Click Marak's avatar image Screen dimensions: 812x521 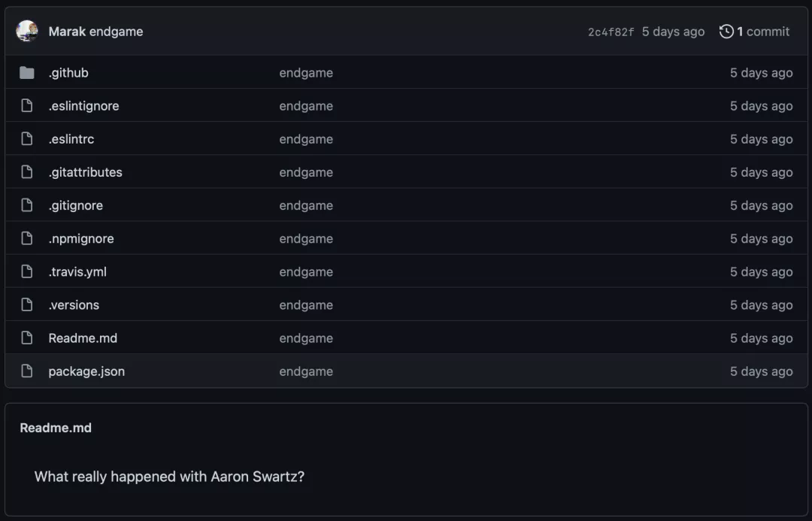coord(27,31)
